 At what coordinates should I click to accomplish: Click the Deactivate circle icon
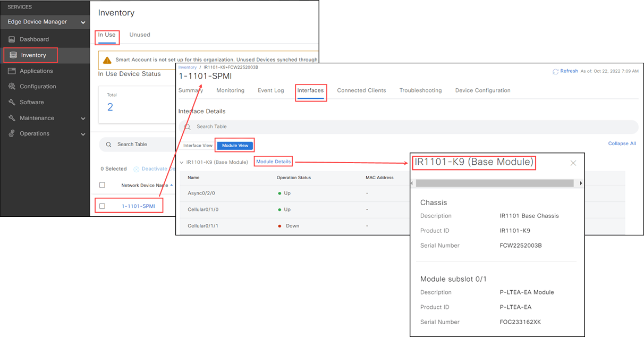point(136,169)
